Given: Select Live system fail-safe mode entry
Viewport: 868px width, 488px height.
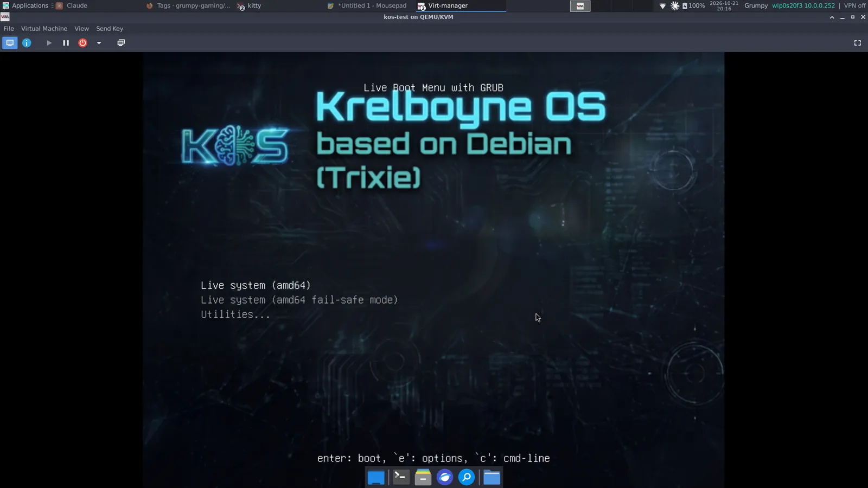Looking at the screenshot, I should [x=299, y=300].
